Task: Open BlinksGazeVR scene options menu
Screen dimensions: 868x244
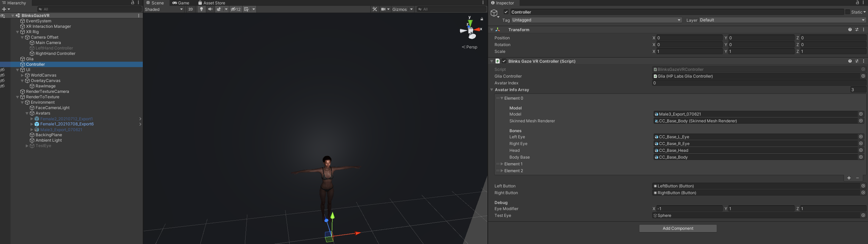Action: [138, 16]
